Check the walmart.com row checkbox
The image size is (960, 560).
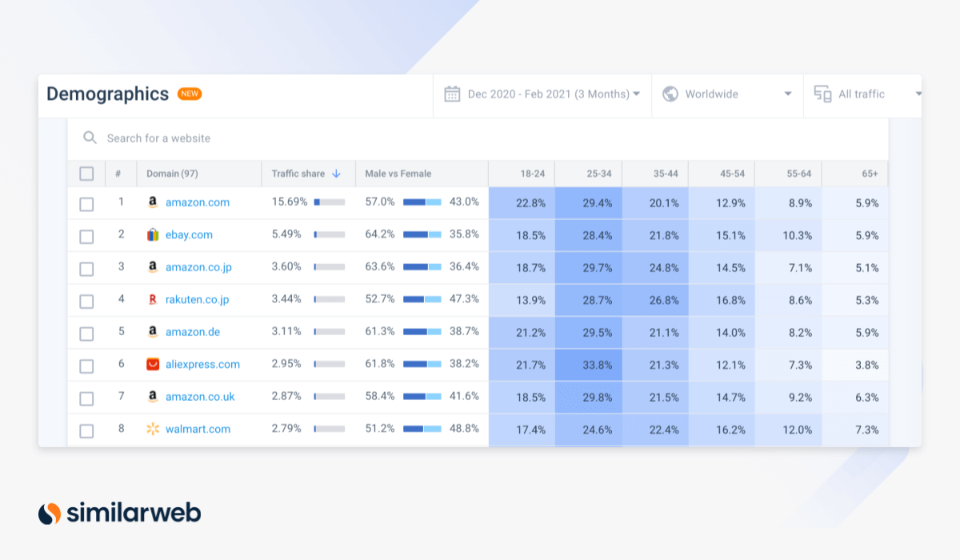pos(86,431)
